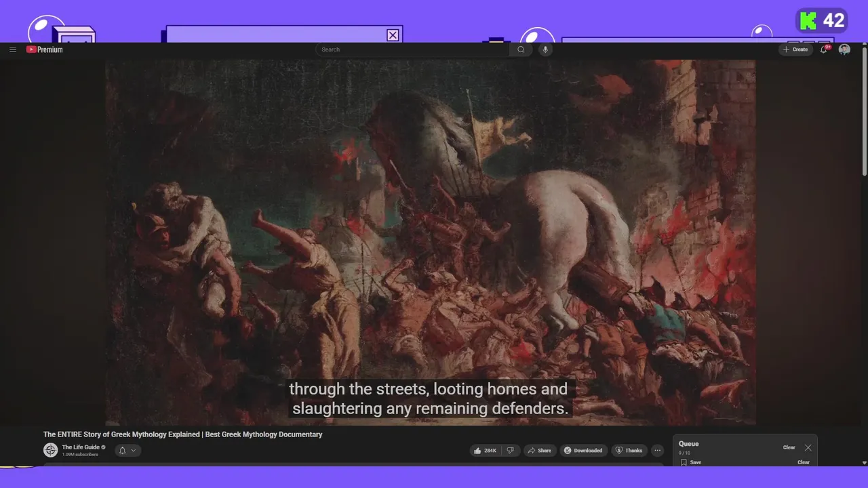
Task: Clear the Queue using top Clear
Action: (x=789, y=447)
